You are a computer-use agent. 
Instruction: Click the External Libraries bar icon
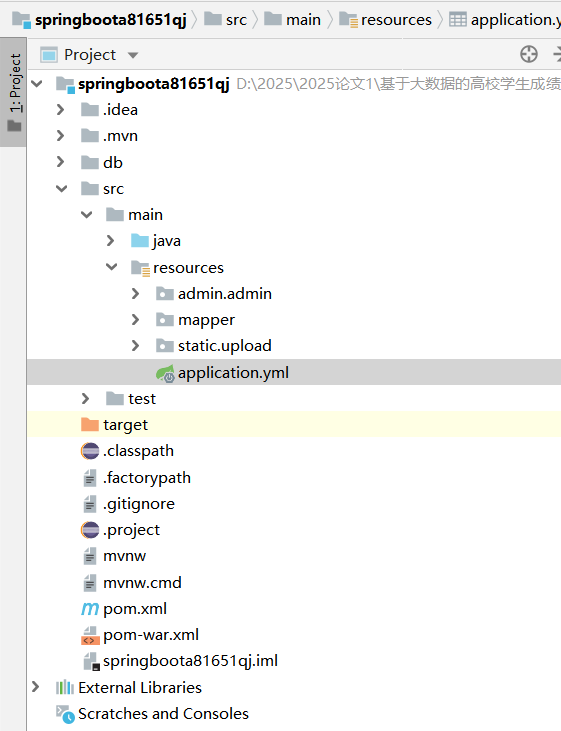(64, 687)
